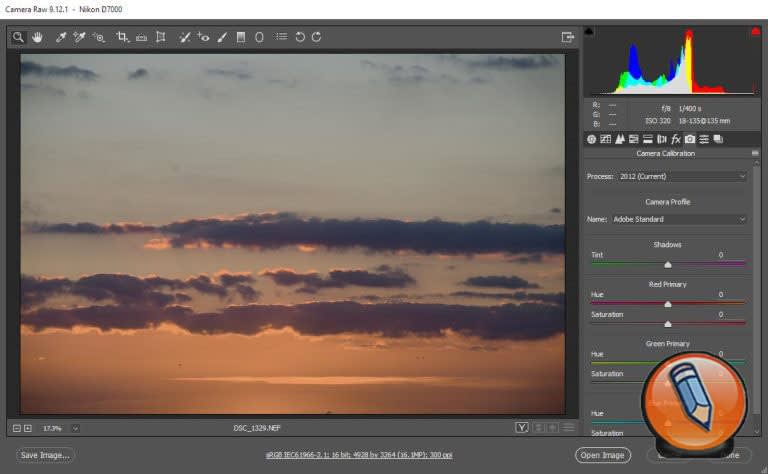This screenshot has height=474, width=768.
Task: Select the Zoom tool
Action: point(18,37)
